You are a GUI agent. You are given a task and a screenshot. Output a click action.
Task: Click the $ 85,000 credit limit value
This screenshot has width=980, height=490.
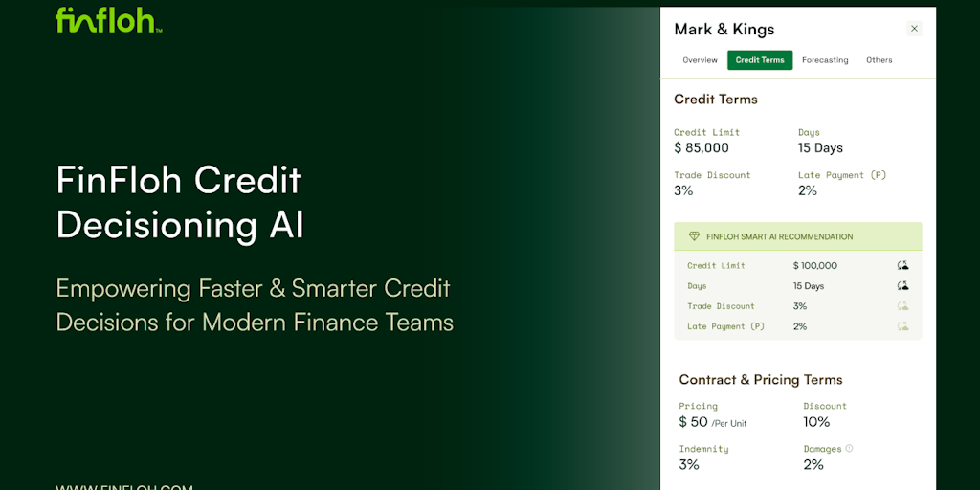[702, 148]
